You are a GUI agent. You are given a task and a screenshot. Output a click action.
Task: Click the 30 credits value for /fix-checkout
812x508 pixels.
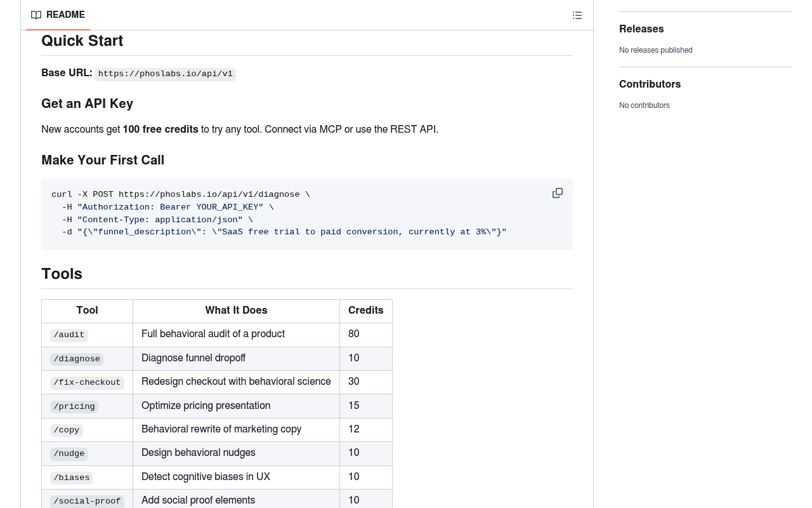coord(354,382)
